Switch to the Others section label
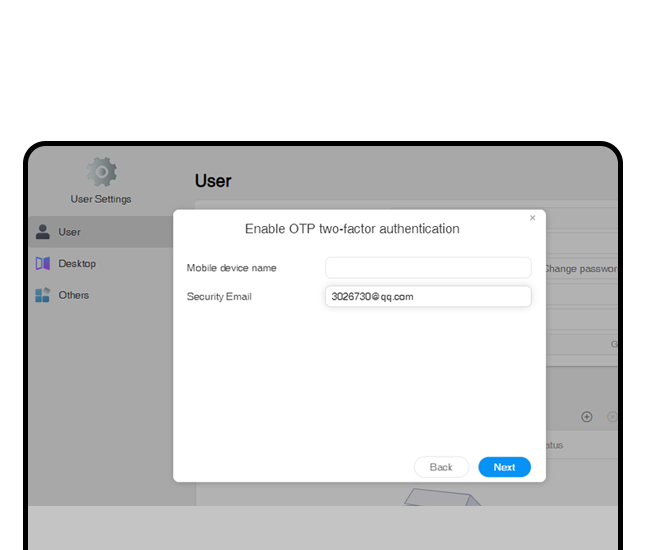 point(73,295)
